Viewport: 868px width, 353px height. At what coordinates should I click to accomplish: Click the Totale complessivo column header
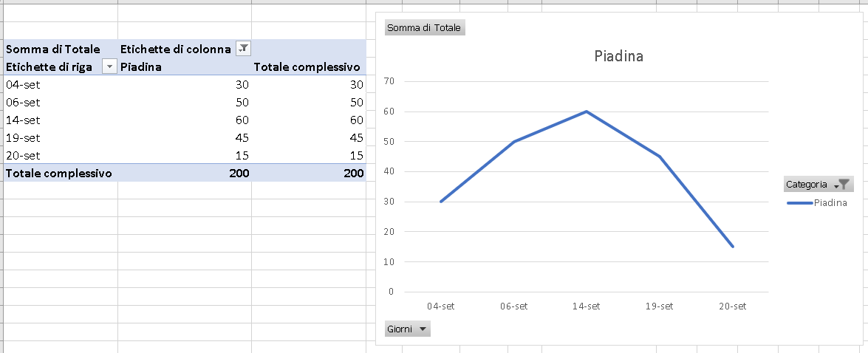(308, 67)
